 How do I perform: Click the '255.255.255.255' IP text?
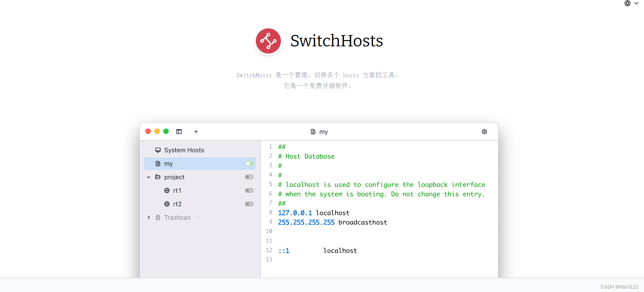[306, 222]
